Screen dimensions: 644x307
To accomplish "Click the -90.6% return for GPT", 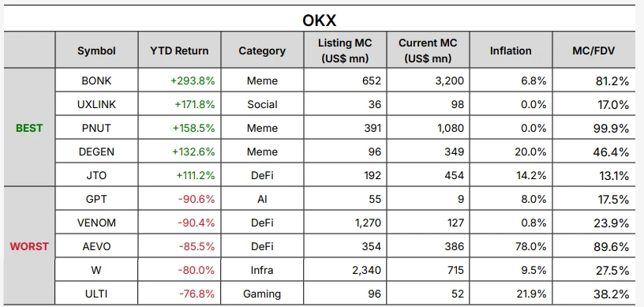I will 197,199.
